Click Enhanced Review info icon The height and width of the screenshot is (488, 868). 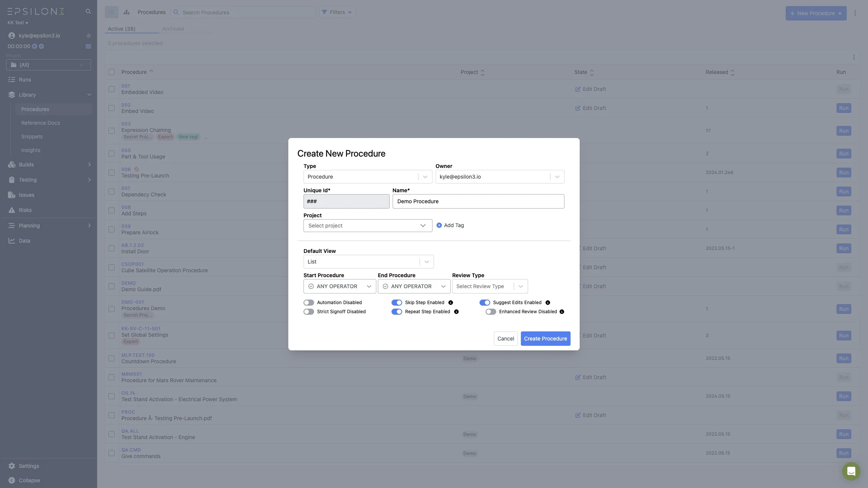(562, 312)
